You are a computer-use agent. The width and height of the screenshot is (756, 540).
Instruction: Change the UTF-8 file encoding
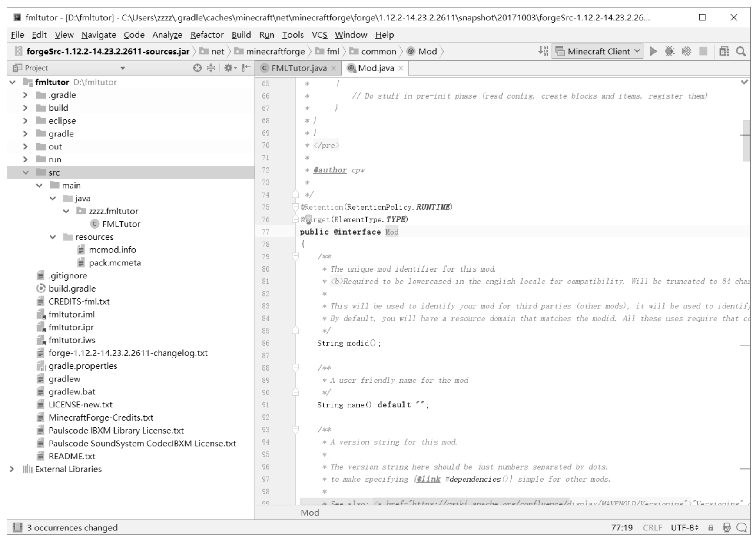point(685,528)
